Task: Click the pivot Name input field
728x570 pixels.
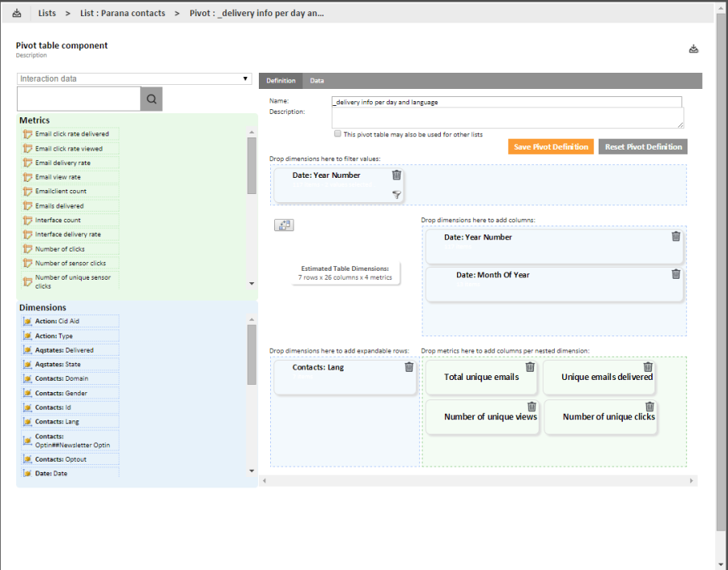Action: (x=506, y=102)
